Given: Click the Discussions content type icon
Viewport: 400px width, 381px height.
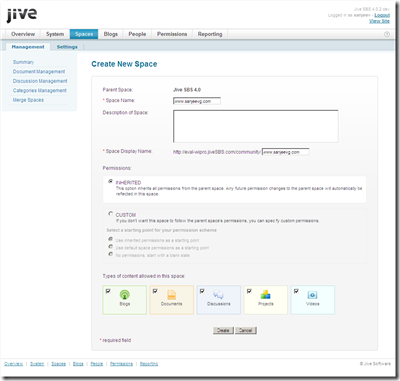Looking at the screenshot, I should pyautogui.click(x=218, y=295).
